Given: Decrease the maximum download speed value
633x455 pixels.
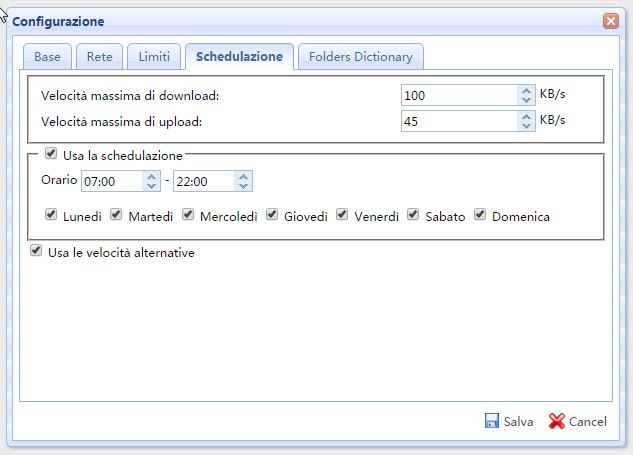Looking at the screenshot, I should [526, 101].
